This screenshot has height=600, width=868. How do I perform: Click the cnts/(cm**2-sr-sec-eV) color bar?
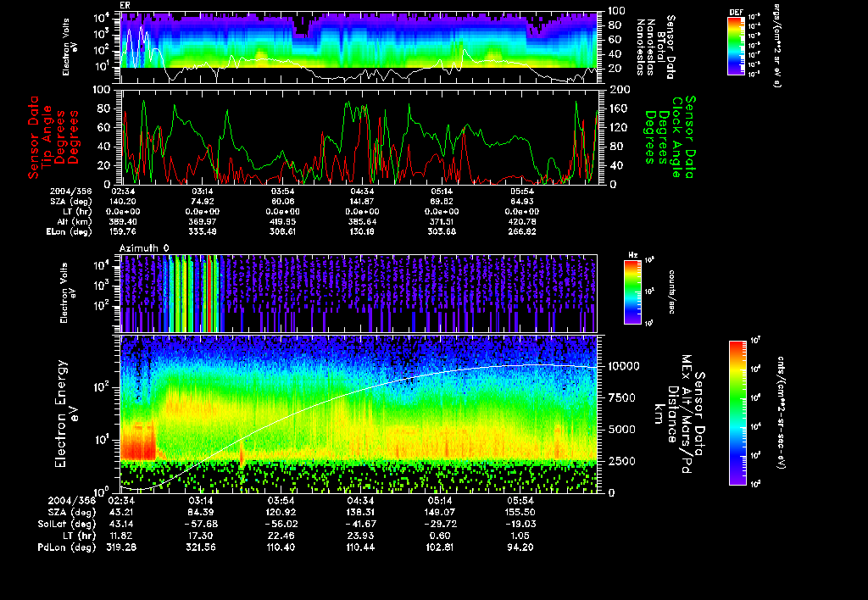[x=737, y=413]
